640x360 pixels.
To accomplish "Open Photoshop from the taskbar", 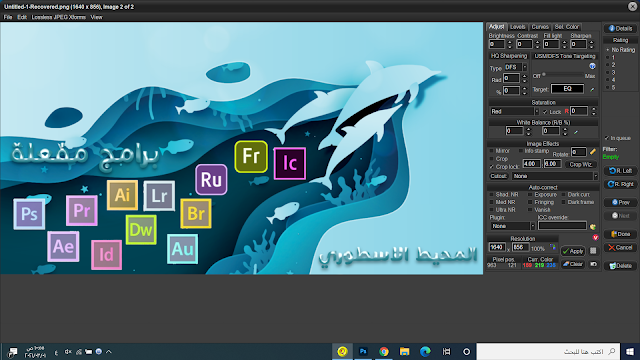I will pos(363,351).
